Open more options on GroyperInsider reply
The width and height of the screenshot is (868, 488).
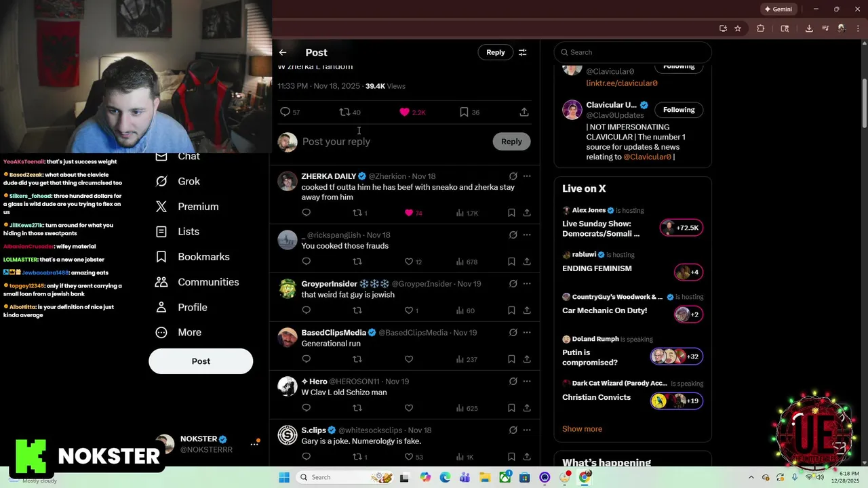(527, 284)
